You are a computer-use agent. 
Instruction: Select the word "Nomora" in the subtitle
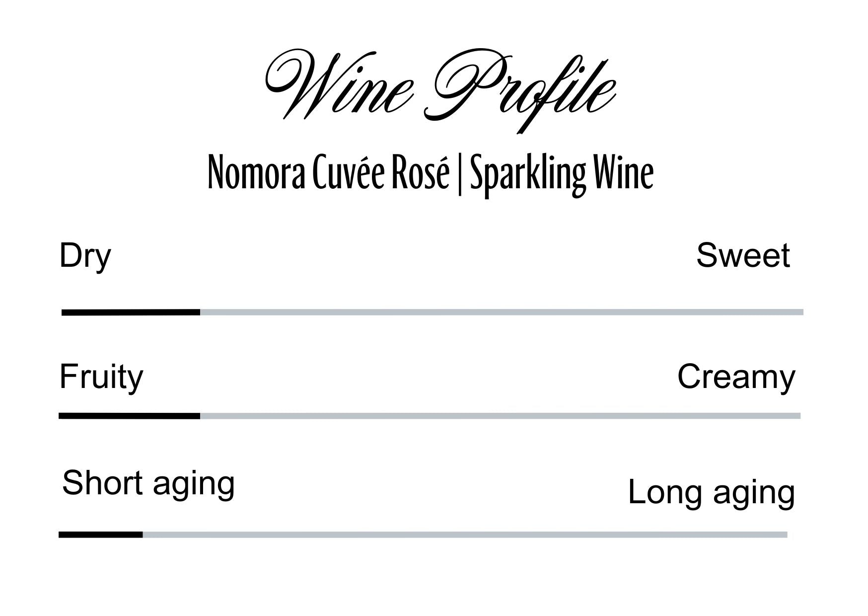coord(256,173)
